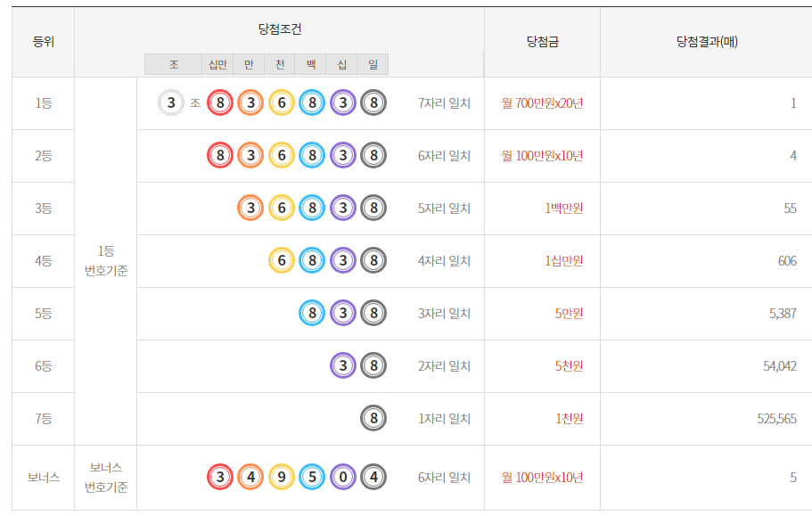The width and height of the screenshot is (812, 516).
Task: Click the gray 8 ball in 6등 row
Action: [373, 365]
